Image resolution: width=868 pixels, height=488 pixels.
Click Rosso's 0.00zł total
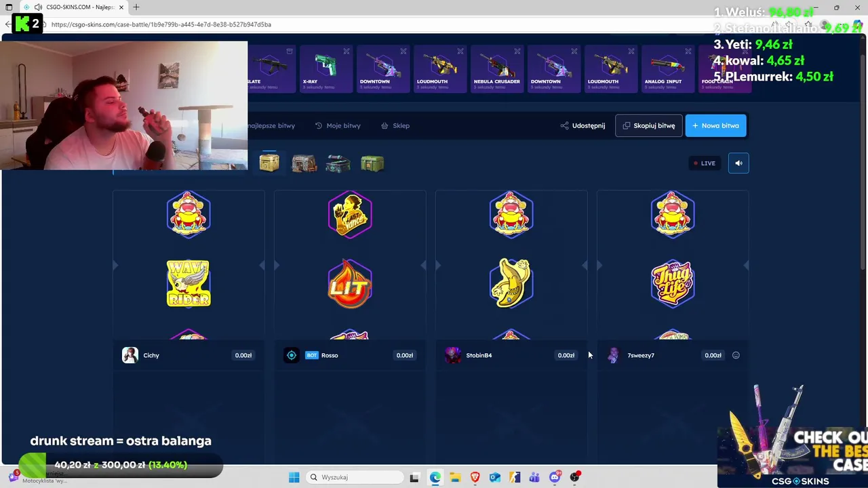[405, 355]
